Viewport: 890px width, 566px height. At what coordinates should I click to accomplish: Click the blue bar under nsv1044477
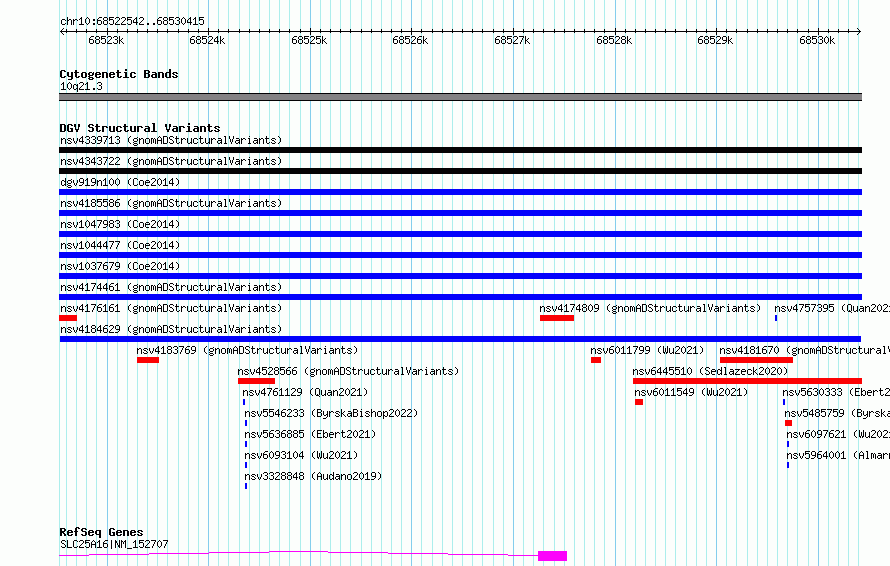pos(460,255)
